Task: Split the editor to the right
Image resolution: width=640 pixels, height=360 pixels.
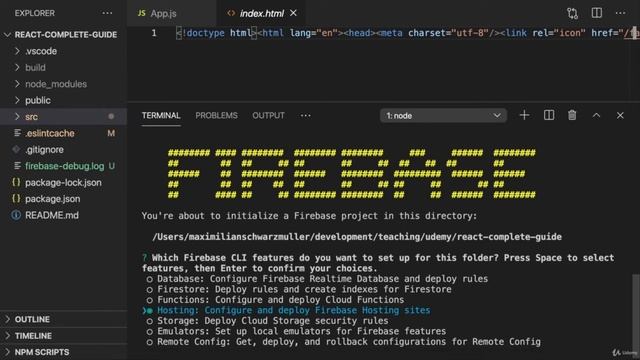Action: [x=597, y=13]
